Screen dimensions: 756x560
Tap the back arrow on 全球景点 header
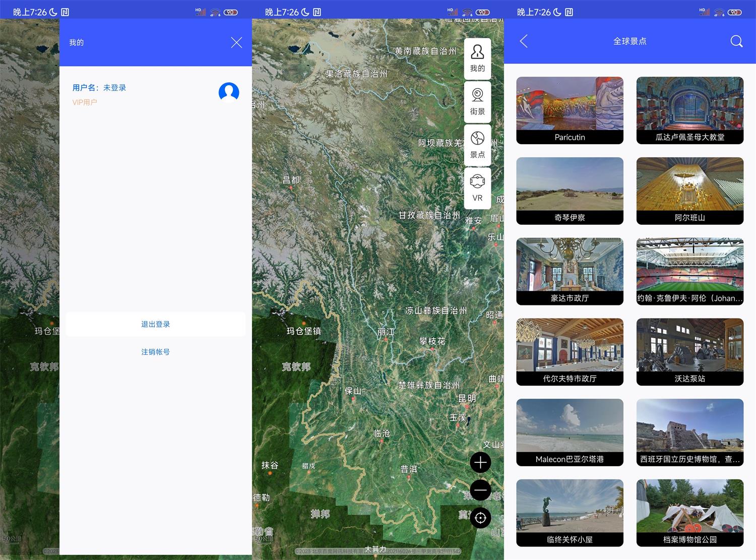pos(523,41)
